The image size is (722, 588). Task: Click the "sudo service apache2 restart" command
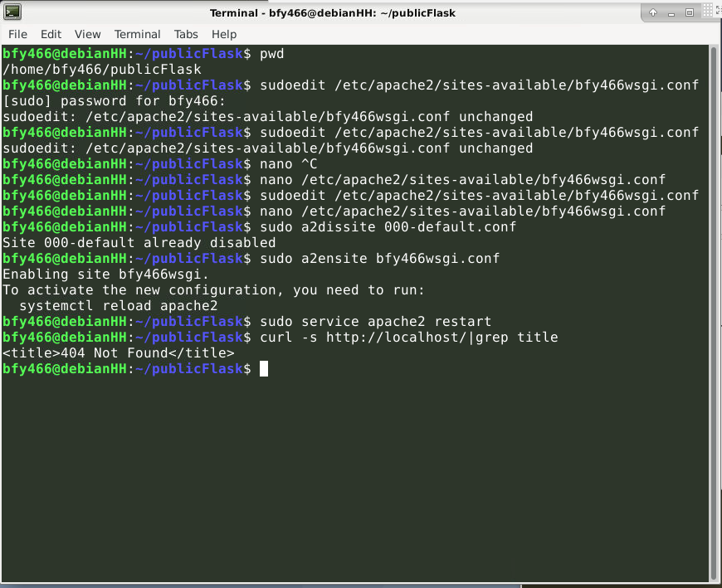[x=375, y=322]
